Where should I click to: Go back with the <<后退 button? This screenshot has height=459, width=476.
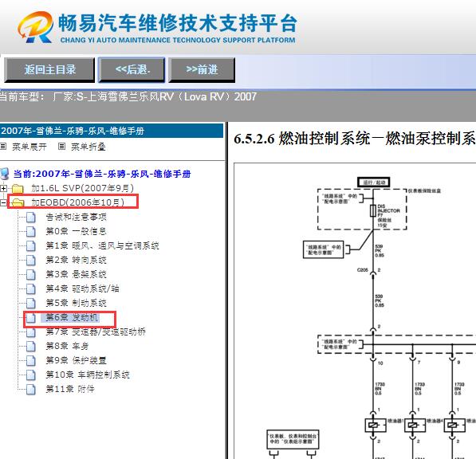coord(132,70)
